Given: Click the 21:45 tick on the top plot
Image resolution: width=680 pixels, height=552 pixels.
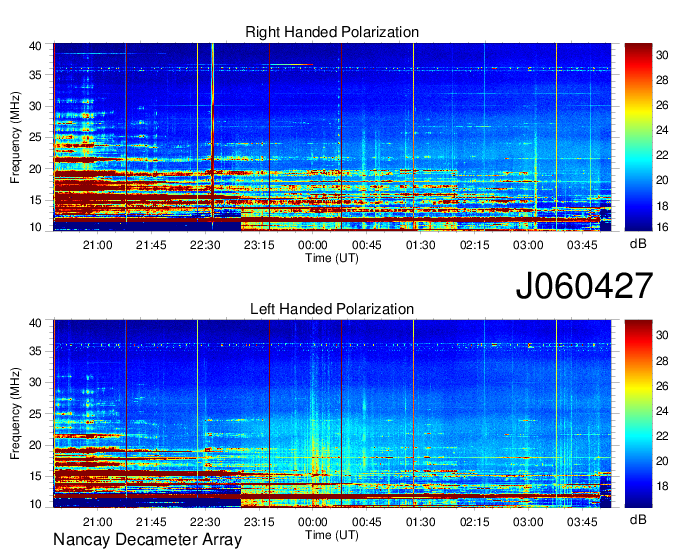Looking at the screenshot, I should [151, 245].
